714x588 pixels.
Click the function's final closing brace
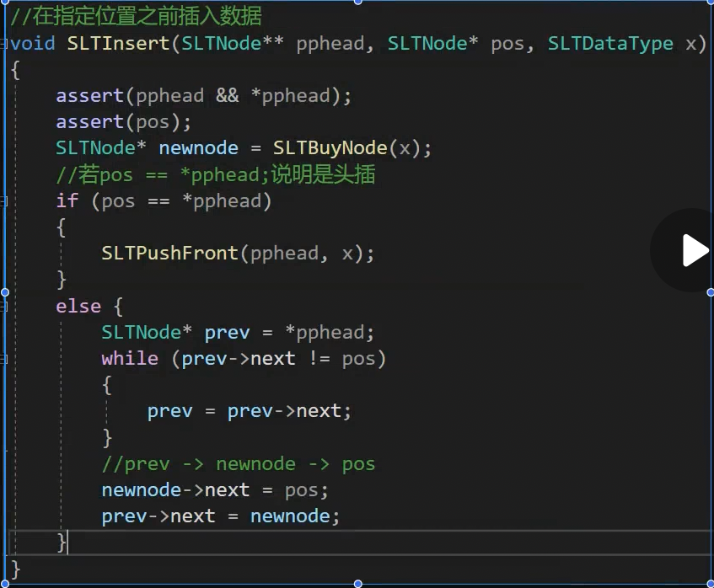point(15,569)
